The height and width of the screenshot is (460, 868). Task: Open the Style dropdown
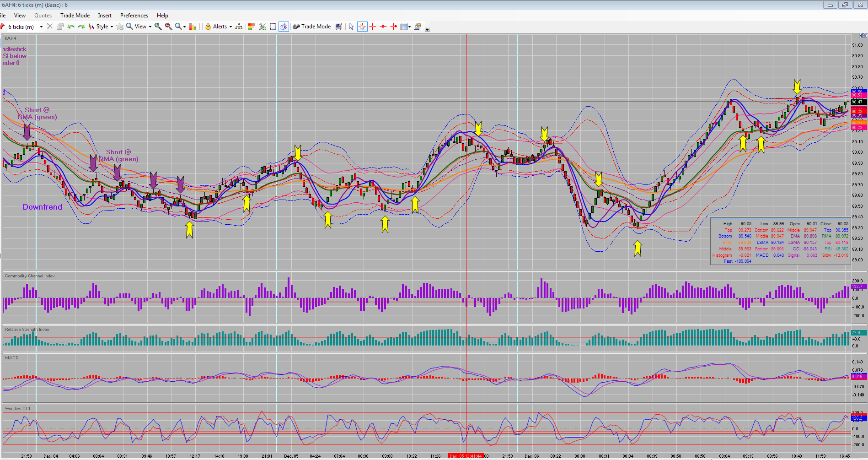point(101,27)
